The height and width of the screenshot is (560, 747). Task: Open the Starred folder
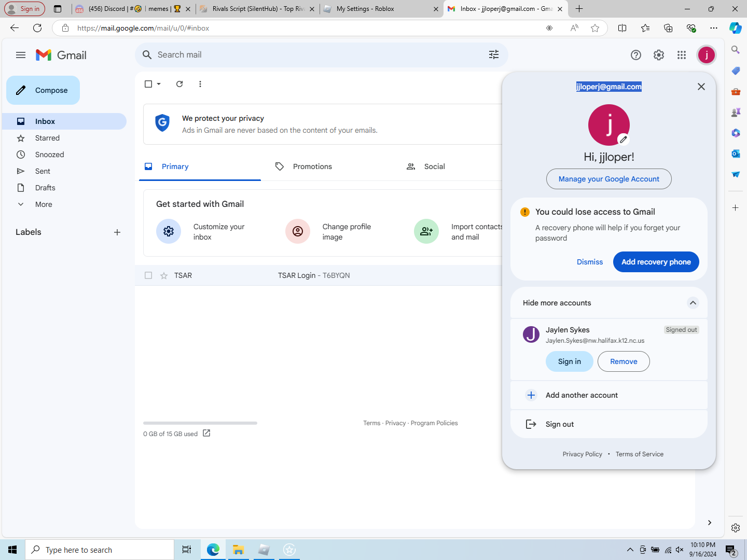pyautogui.click(x=64, y=138)
